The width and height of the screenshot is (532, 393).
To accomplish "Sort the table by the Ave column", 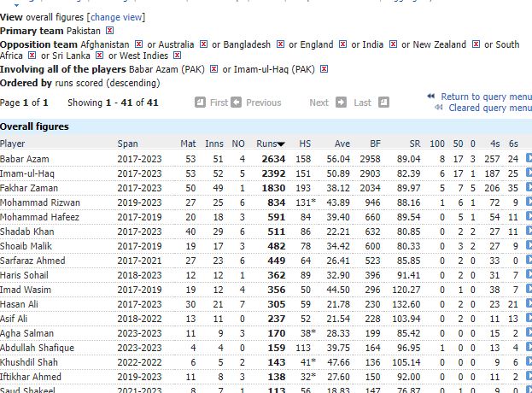I will pos(342,144).
